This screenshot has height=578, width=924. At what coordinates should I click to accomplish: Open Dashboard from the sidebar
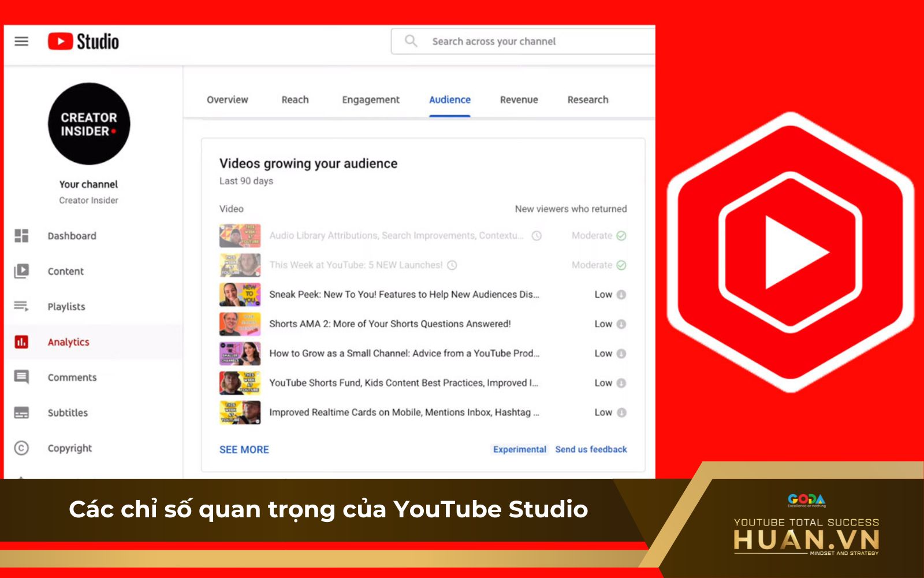(72, 236)
